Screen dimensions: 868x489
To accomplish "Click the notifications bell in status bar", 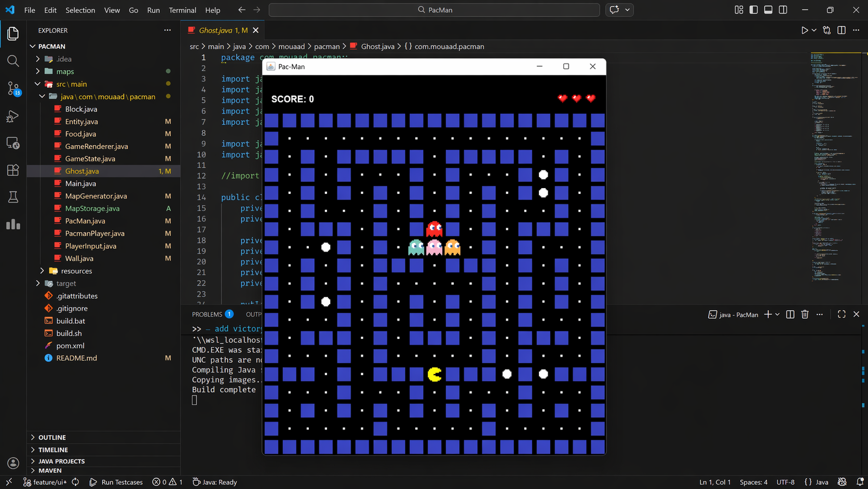I will [860, 482].
